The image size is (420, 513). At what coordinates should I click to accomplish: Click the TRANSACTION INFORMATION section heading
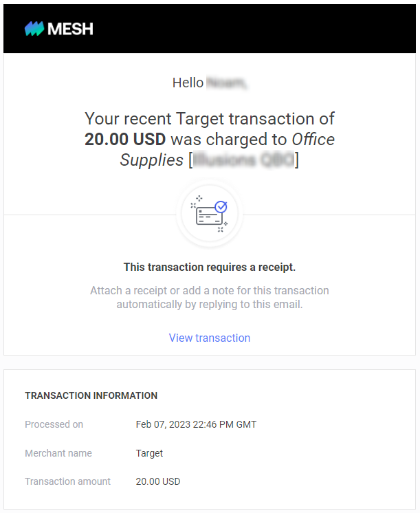coord(91,395)
